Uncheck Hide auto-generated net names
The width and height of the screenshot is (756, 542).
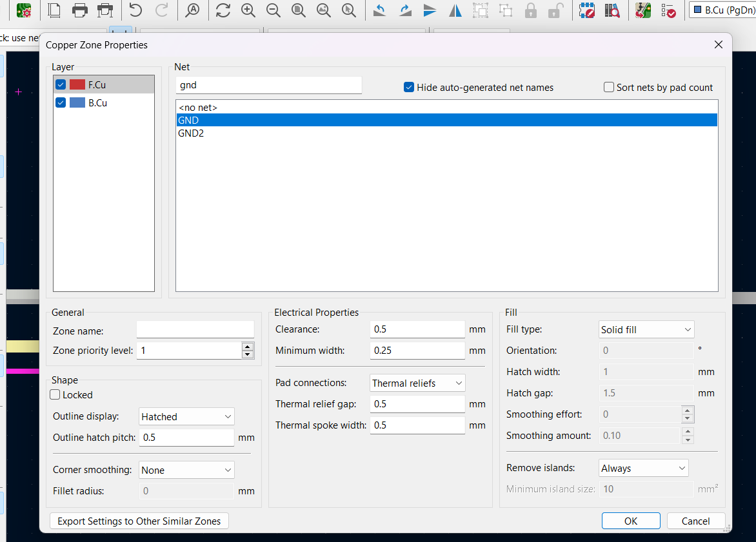pyautogui.click(x=409, y=88)
